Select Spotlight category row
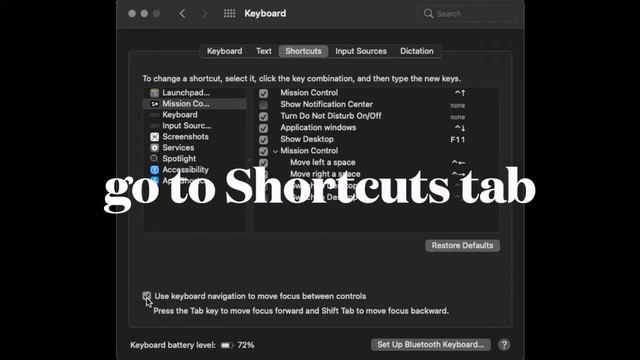Viewport: 640px width, 360px height. coord(195,159)
